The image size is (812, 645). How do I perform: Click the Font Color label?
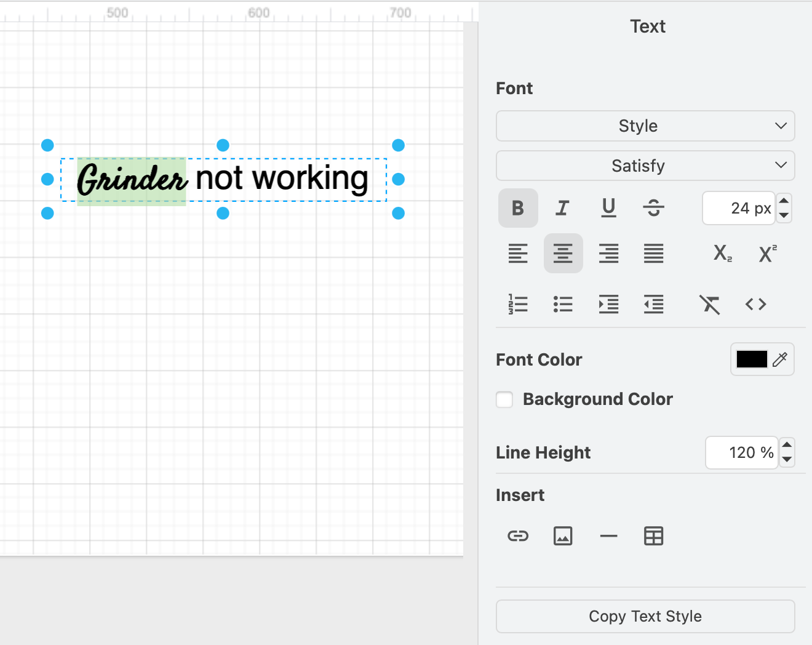pyautogui.click(x=539, y=359)
